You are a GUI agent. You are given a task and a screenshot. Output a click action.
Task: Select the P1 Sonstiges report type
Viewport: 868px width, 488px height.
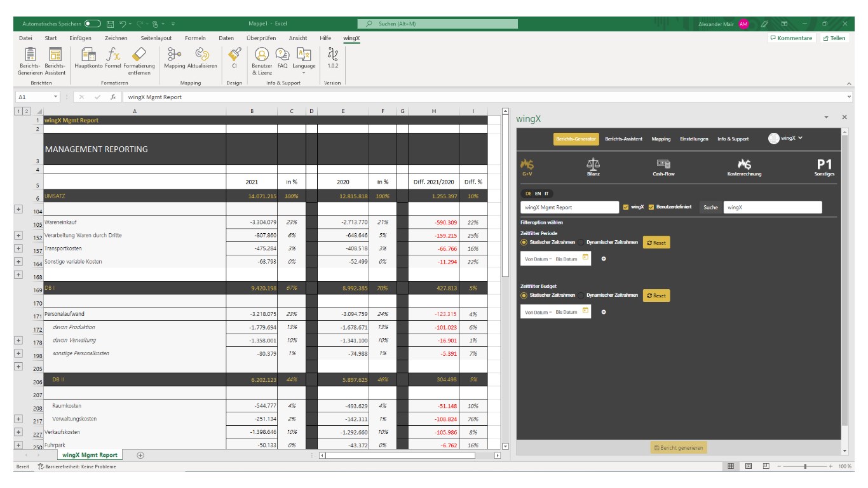(824, 167)
